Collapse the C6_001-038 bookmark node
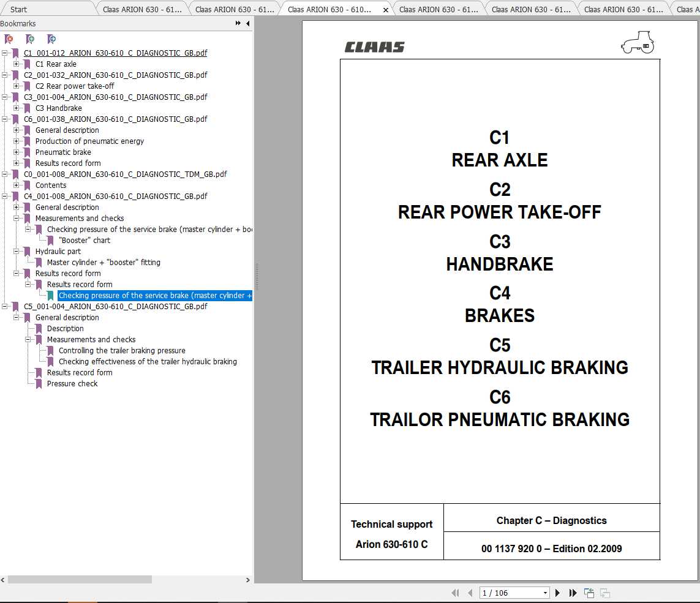This screenshot has width=700, height=603. (x=4, y=119)
